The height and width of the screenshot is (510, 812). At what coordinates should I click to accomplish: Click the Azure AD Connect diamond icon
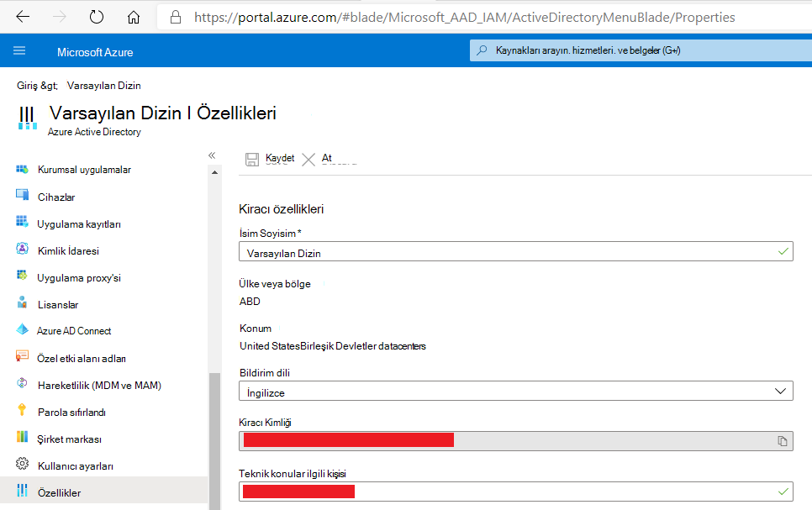tap(22, 329)
